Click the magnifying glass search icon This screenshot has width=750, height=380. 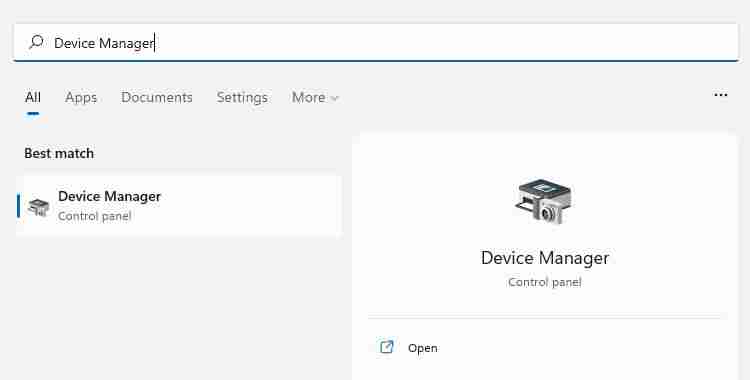click(36, 43)
